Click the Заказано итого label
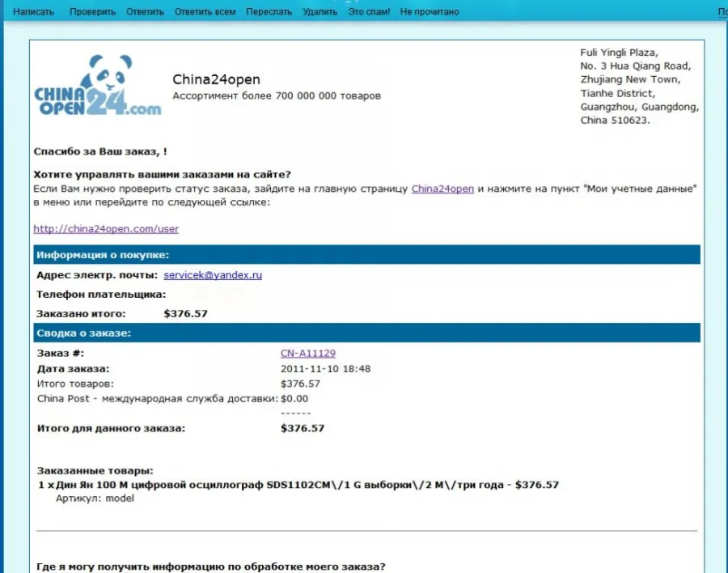 (81, 314)
